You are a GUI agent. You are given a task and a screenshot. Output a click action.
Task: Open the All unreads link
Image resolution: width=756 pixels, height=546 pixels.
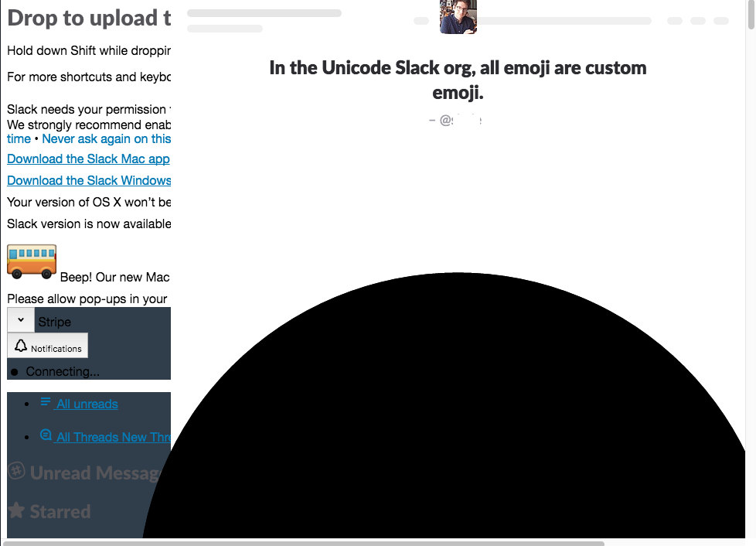tap(87, 404)
